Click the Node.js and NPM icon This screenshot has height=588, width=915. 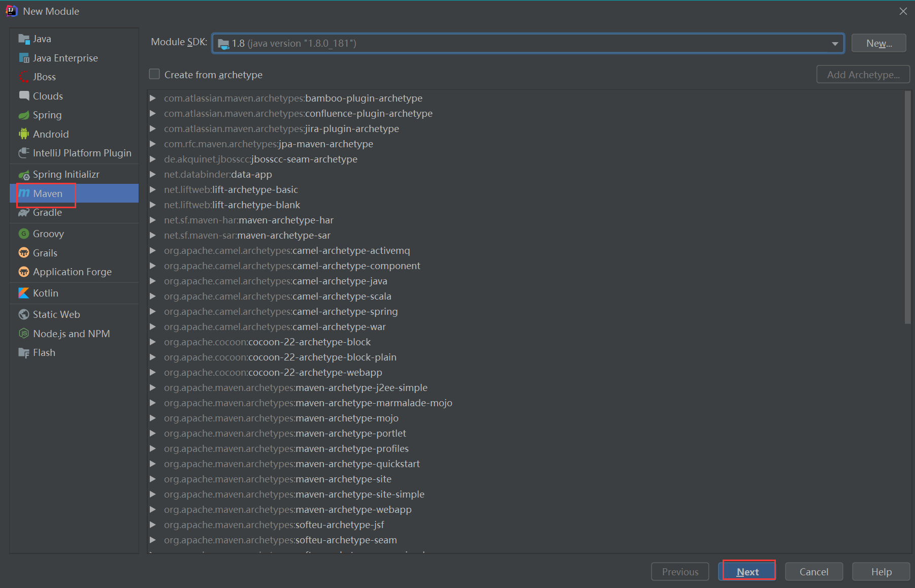(24, 334)
